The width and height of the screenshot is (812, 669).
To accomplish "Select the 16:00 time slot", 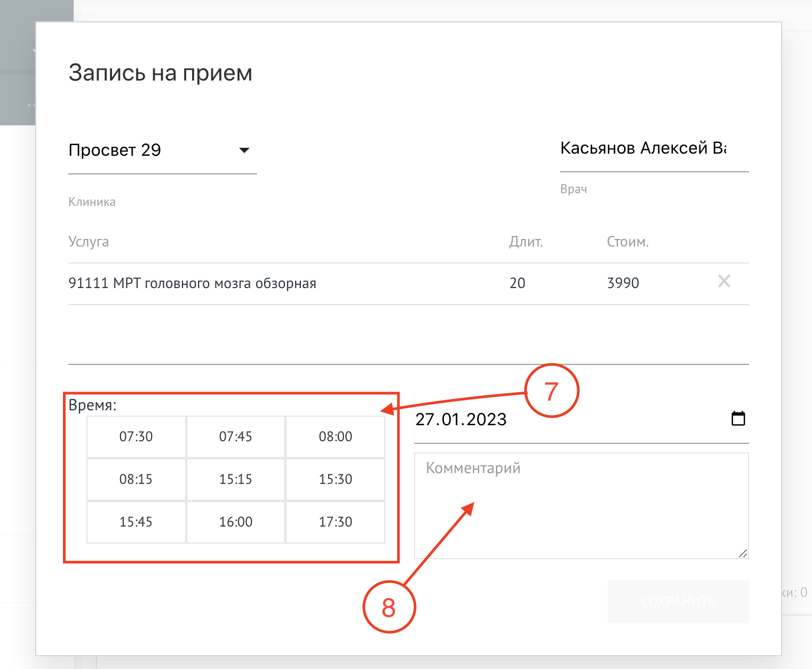I will click(236, 522).
